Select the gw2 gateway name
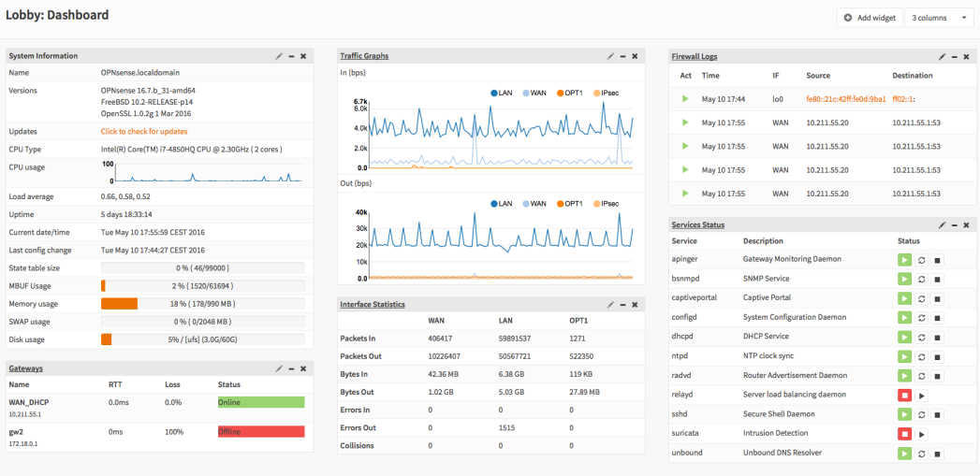The image size is (980, 476). 16,432
